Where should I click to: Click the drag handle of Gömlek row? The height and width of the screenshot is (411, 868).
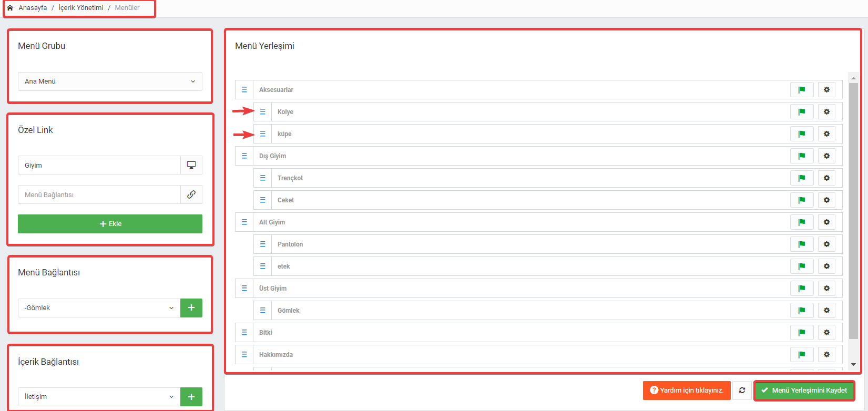point(263,311)
